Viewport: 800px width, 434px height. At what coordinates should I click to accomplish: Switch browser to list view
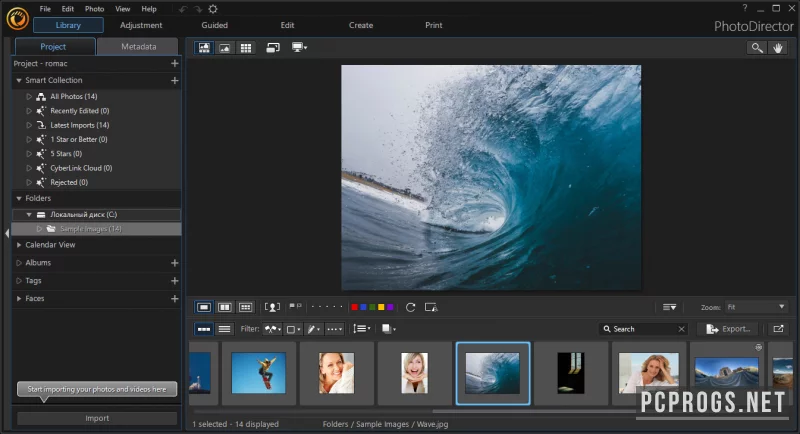coord(224,329)
